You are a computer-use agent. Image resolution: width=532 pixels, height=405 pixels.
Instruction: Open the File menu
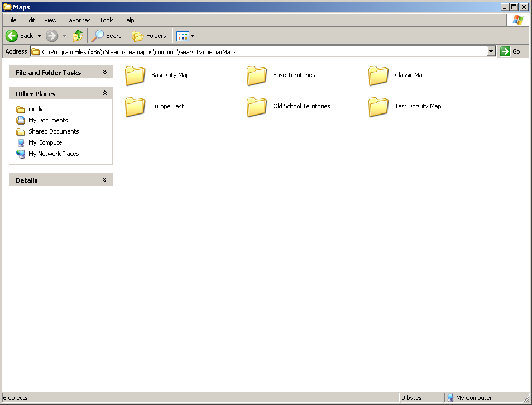12,20
